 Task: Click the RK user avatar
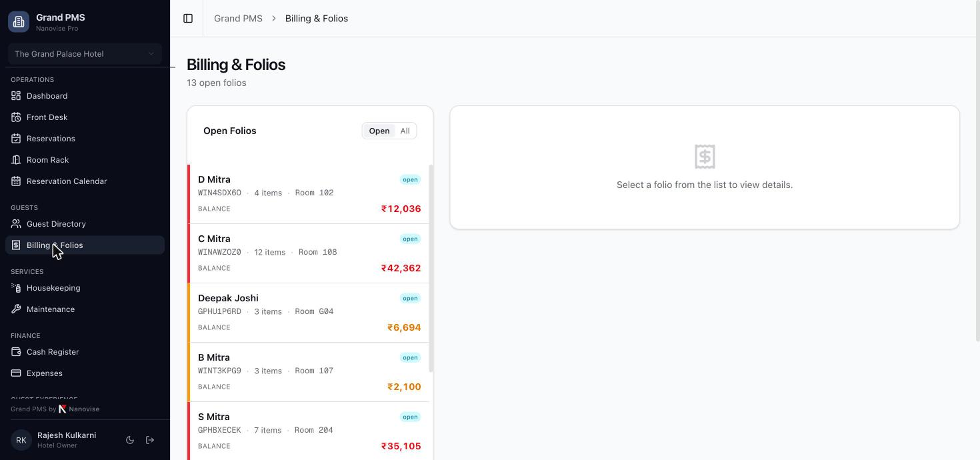coord(21,440)
